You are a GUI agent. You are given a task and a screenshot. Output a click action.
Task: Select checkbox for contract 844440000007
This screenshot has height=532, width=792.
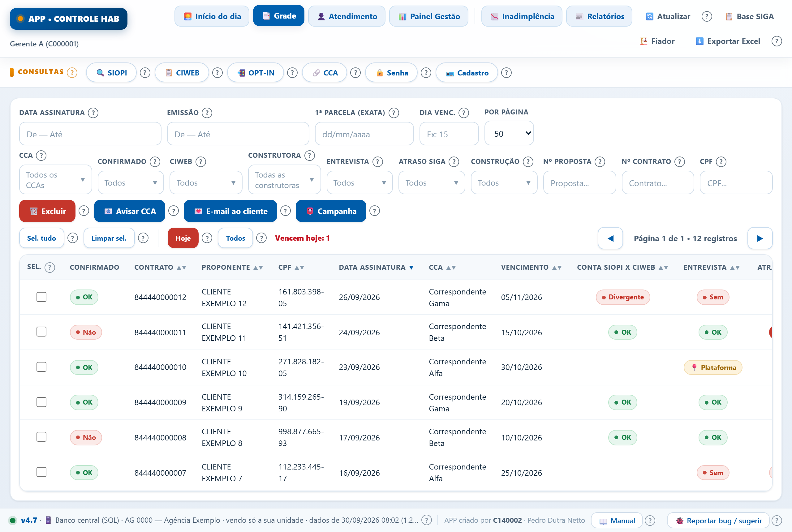41,472
